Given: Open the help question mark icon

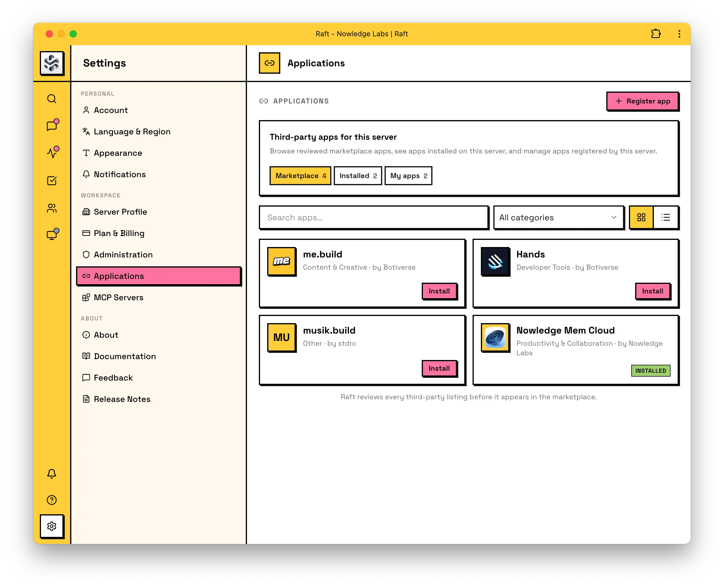Looking at the screenshot, I should click(51, 500).
